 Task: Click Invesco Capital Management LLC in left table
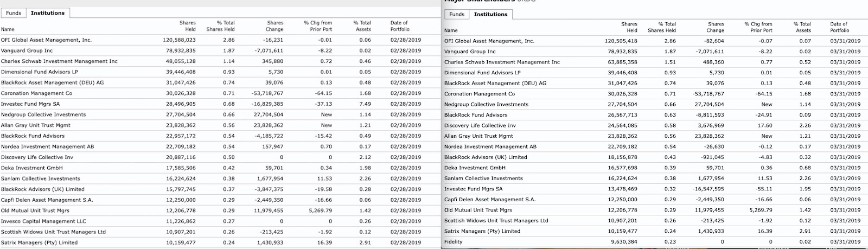[x=43, y=221]
